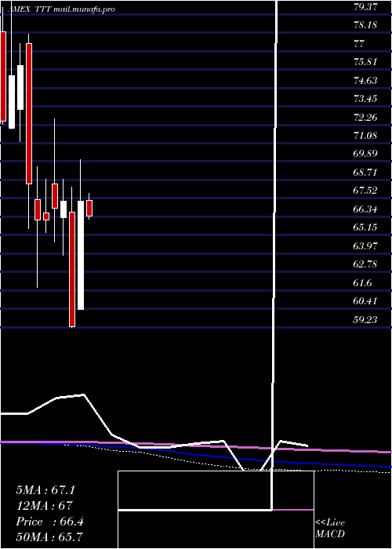Screen dimensions: 392x549
Task: Select the tall red candlestick bottoming near 59.23
Action: pyautogui.click(x=72, y=269)
